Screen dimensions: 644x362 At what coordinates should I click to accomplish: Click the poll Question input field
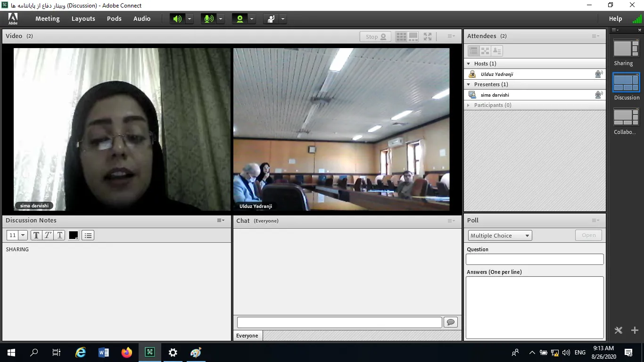click(x=535, y=259)
